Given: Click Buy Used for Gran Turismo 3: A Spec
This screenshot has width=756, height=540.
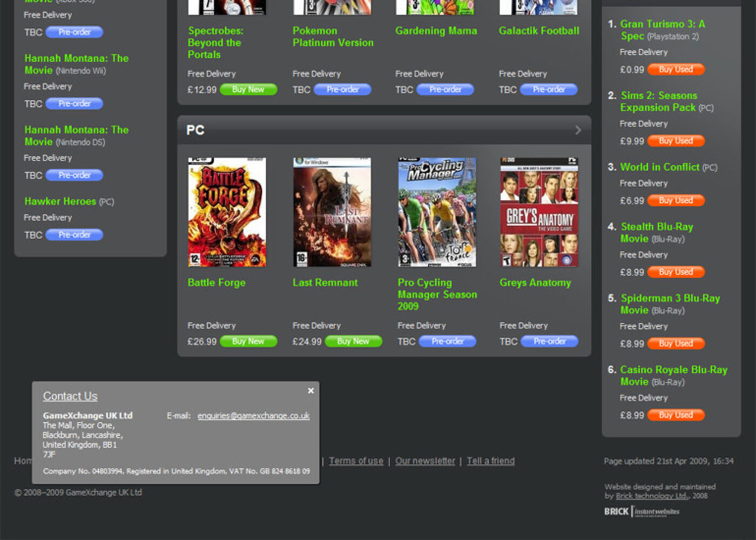Looking at the screenshot, I should click(676, 69).
